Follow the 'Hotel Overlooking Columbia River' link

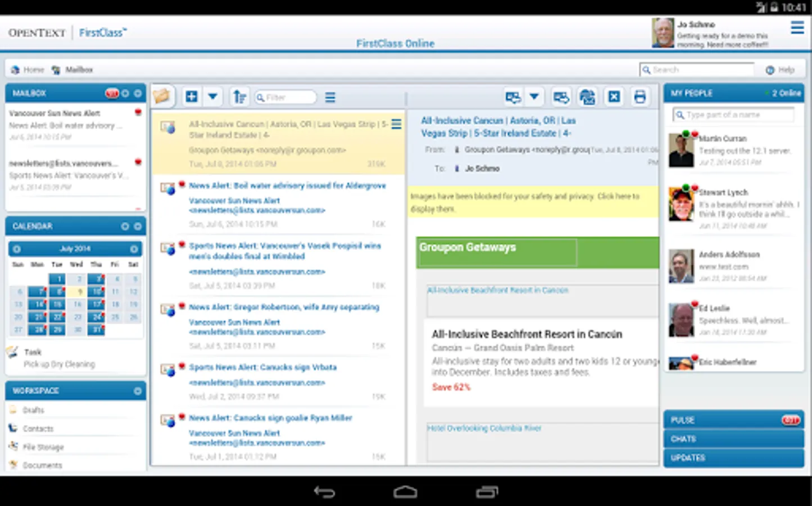click(484, 428)
